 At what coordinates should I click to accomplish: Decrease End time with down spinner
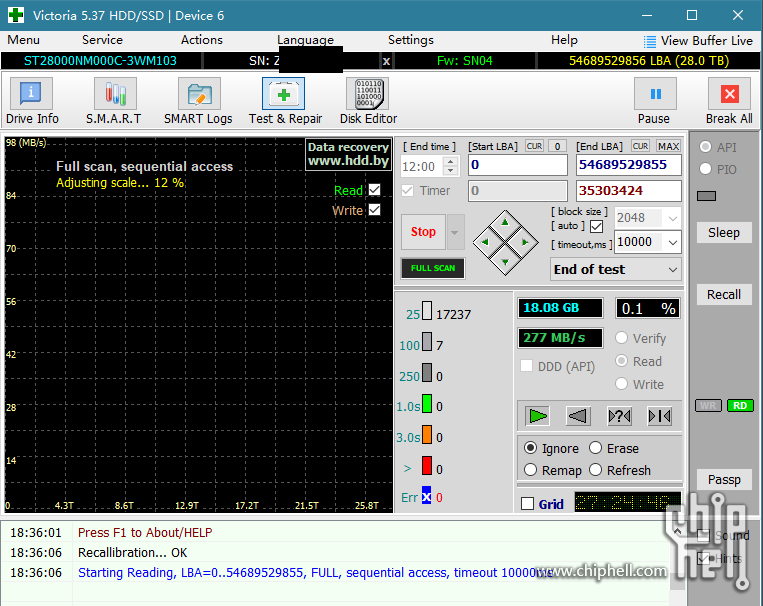(451, 171)
